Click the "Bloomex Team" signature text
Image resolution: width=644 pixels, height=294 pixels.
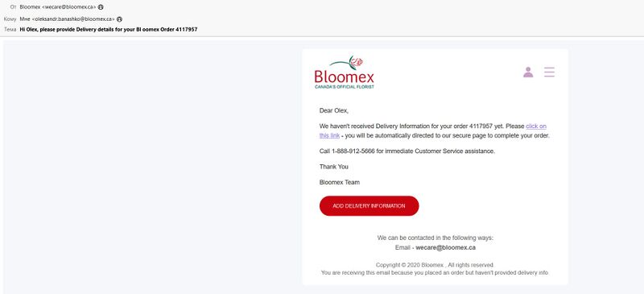click(340, 182)
